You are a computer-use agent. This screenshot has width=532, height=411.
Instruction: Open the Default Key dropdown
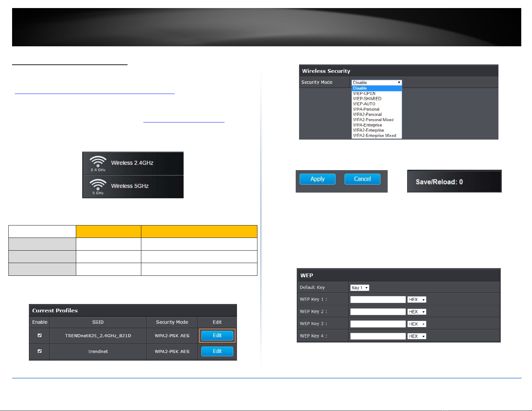click(x=360, y=288)
